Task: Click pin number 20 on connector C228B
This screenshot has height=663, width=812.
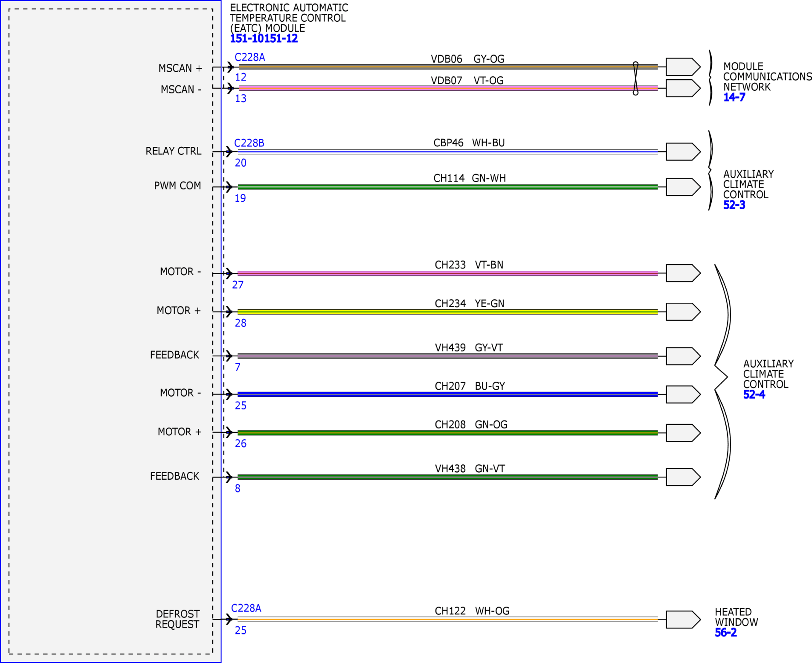Action: click(241, 163)
